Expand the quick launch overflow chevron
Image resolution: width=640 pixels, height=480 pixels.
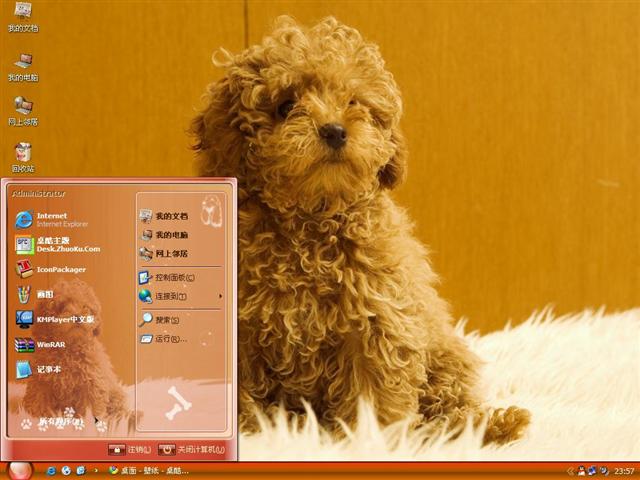(96, 471)
